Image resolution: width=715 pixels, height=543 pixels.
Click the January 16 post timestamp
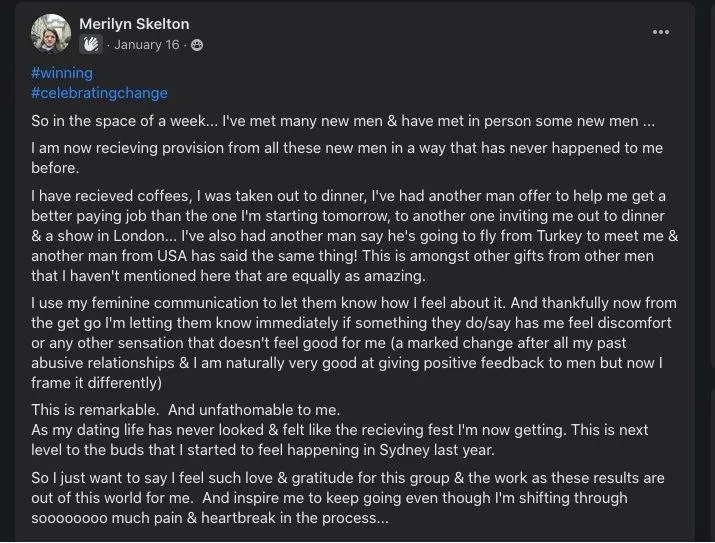147,45
